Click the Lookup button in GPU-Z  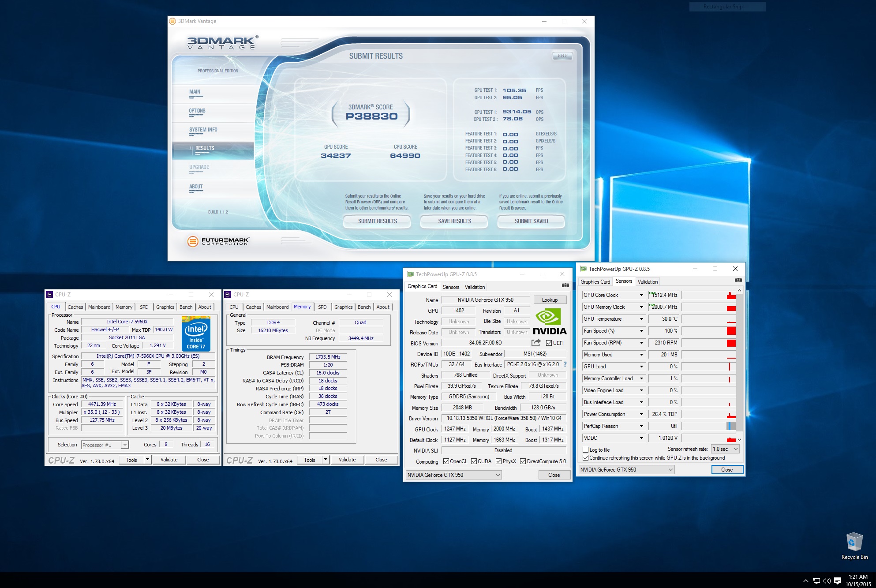[x=550, y=300]
